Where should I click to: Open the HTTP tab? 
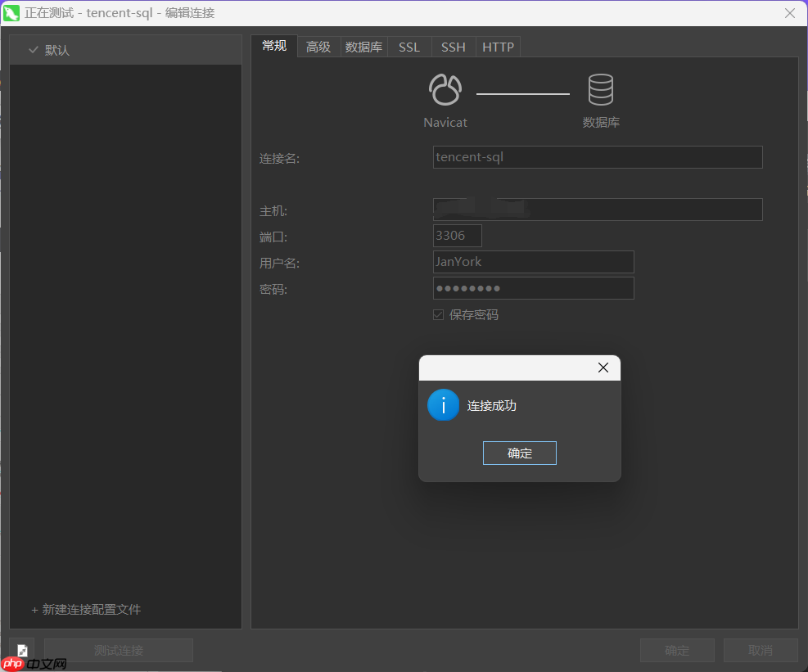pyautogui.click(x=498, y=47)
